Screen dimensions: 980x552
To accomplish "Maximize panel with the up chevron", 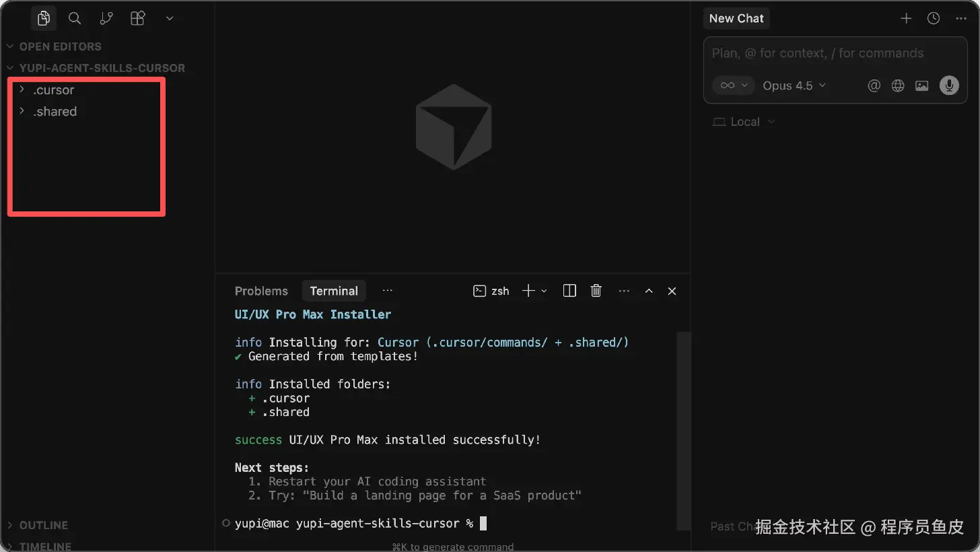I will [649, 291].
